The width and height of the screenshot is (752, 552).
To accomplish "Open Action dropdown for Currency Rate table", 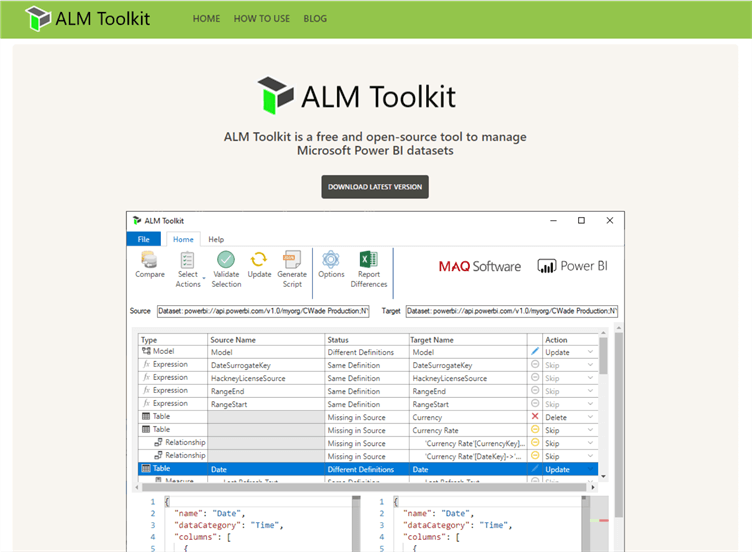I will (x=590, y=430).
